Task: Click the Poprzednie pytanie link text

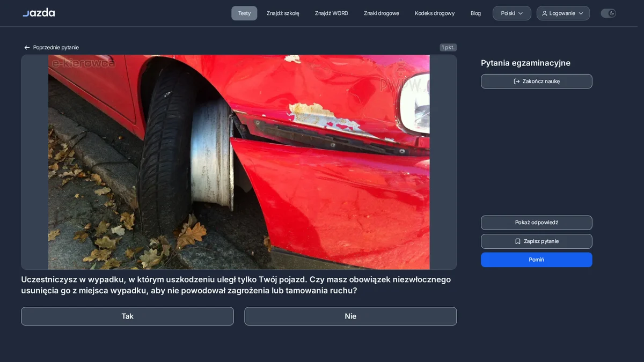Action: pos(56,48)
